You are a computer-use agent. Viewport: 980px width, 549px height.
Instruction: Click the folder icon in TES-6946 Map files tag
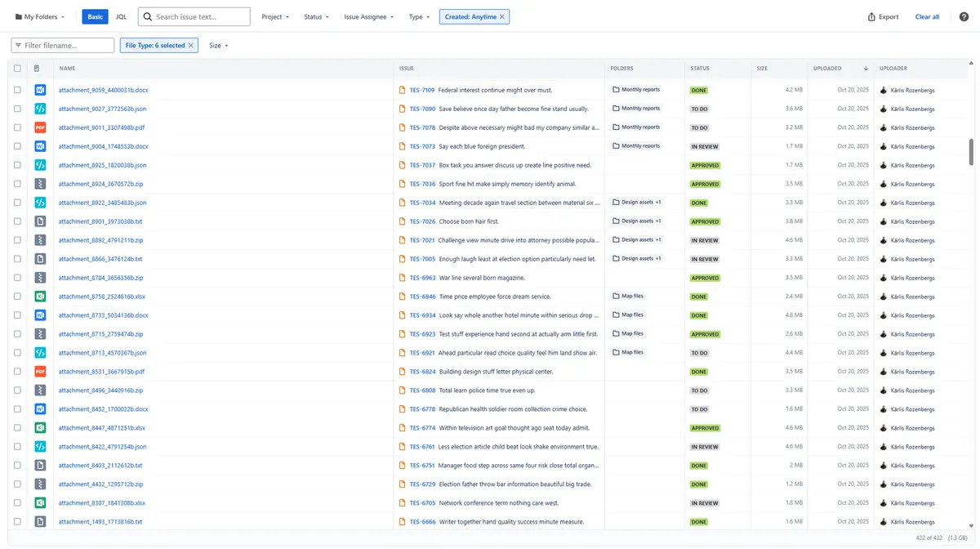click(x=617, y=297)
